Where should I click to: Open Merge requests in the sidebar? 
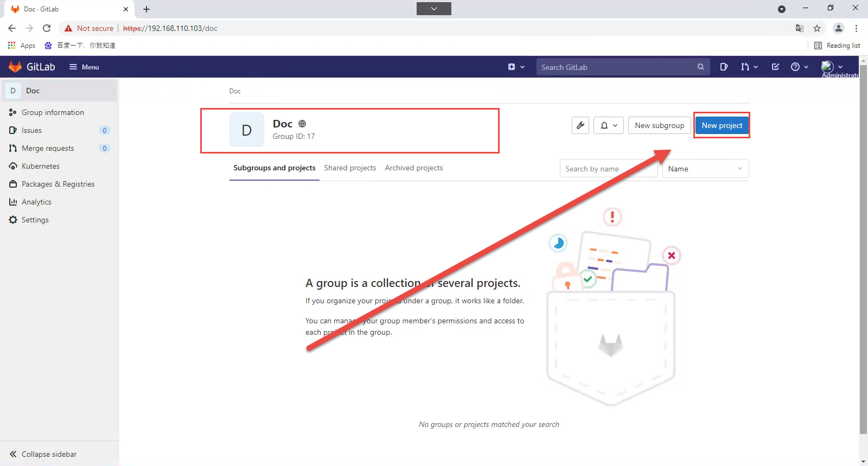click(x=60, y=148)
